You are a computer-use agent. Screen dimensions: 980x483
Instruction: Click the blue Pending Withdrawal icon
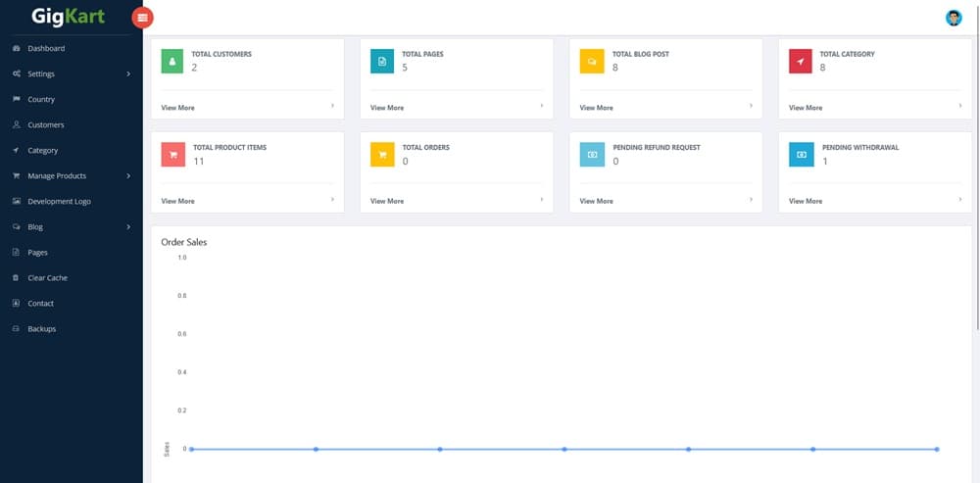click(x=801, y=154)
